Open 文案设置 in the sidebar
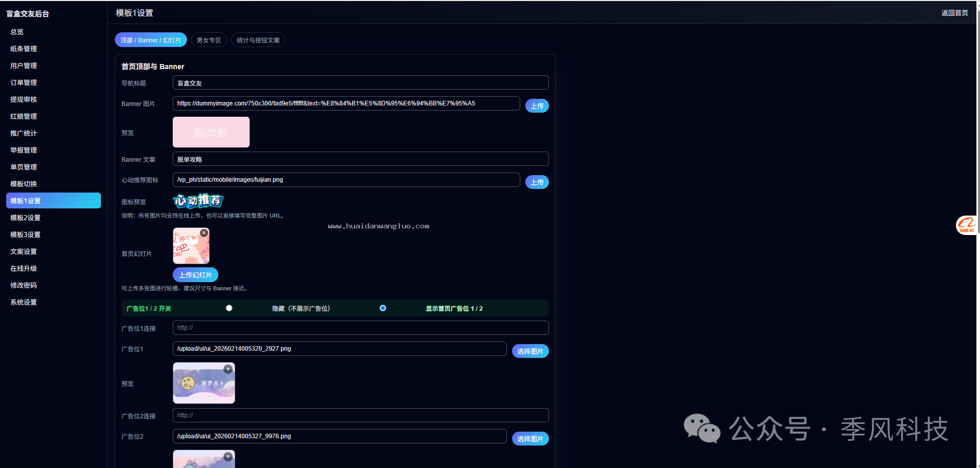This screenshot has width=980, height=468. [53, 251]
